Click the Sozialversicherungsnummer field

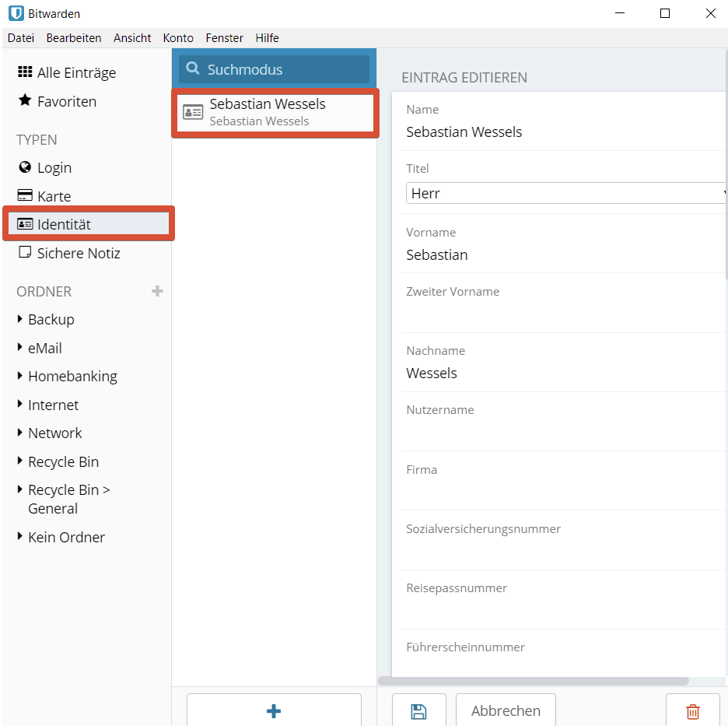tap(563, 552)
